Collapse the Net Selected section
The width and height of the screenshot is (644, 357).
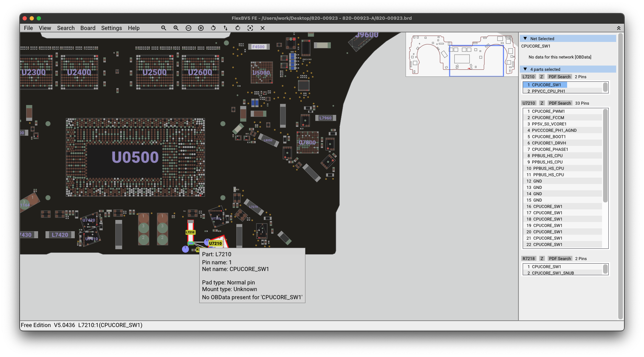coord(525,38)
